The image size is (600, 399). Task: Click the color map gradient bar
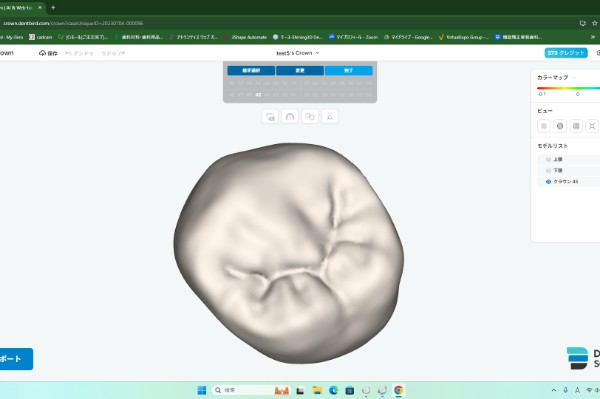pos(568,88)
